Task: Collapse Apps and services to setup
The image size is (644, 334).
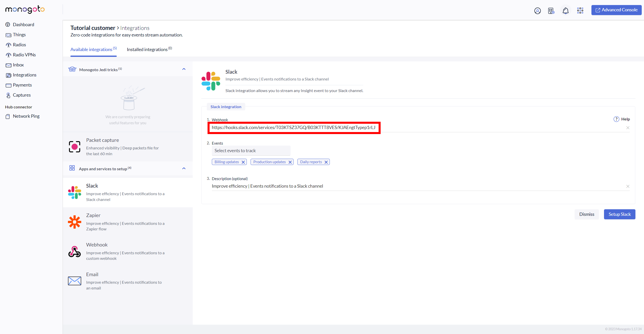Action: (x=184, y=169)
